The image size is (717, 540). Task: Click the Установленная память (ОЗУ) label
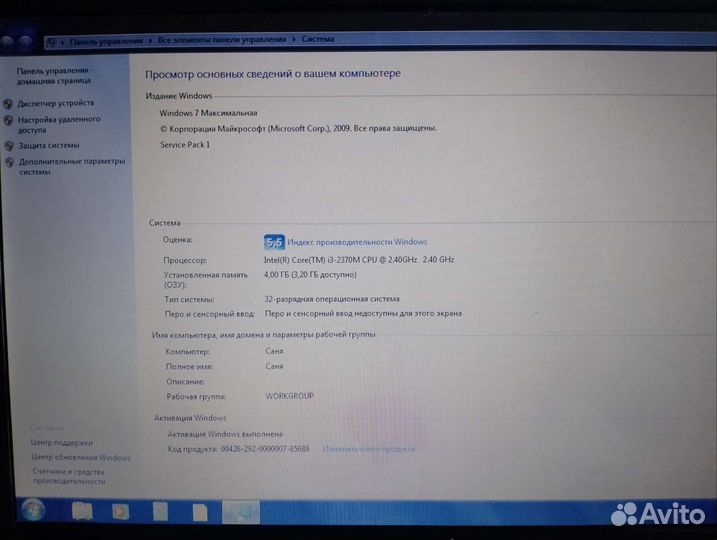click(x=206, y=280)
